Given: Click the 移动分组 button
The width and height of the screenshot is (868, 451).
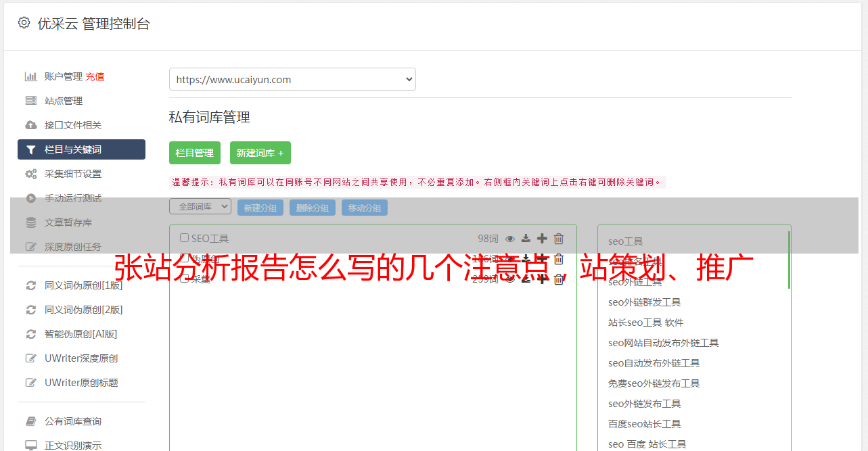Looking at the screenshot, I should 365,208.
